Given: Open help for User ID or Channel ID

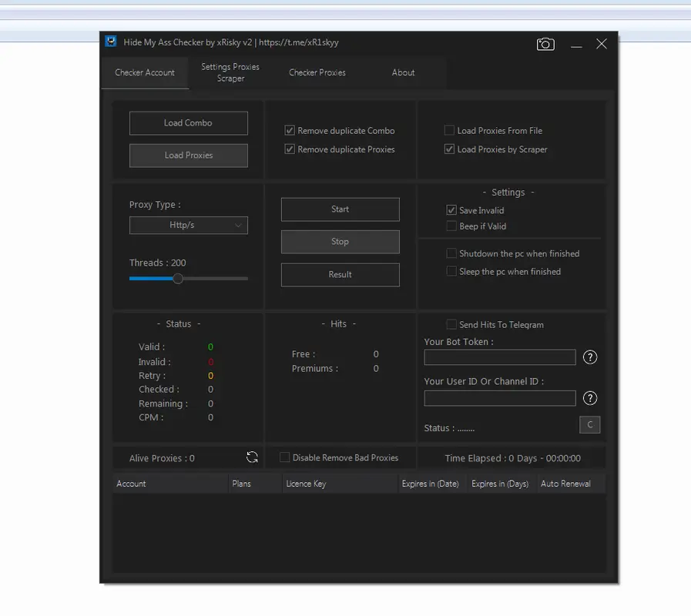Looking at the screenshot, I should click(x=590, y=398).
